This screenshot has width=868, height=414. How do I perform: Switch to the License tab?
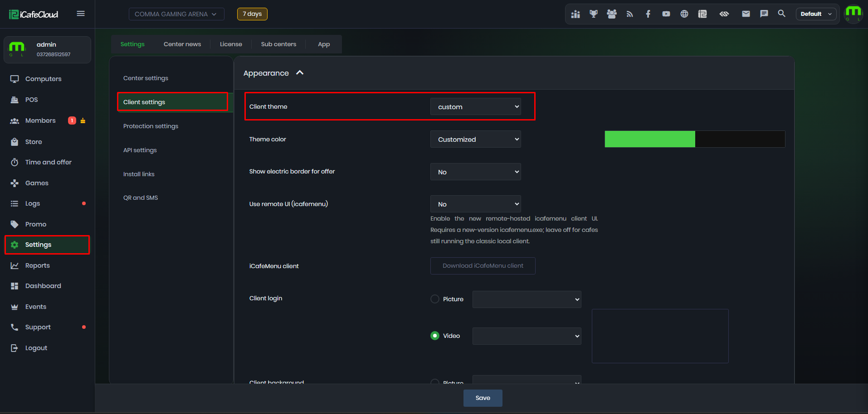[x=231, y=44]
